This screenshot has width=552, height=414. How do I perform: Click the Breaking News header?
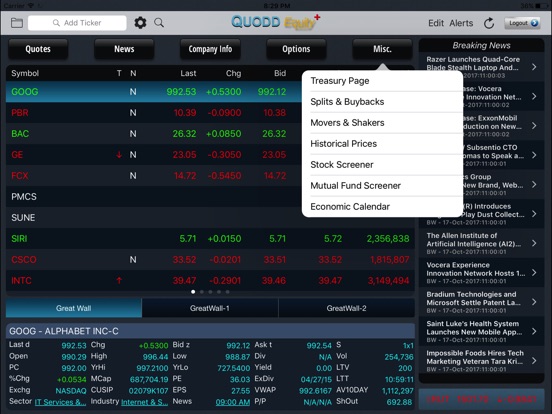(x=481, y=45)
